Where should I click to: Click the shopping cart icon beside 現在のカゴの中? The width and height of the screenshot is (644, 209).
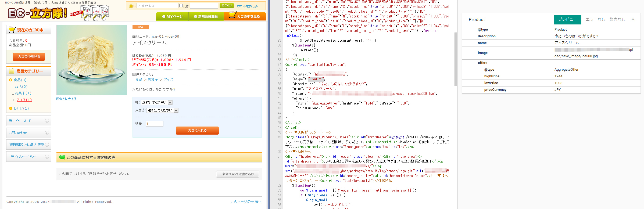(12, 30)
